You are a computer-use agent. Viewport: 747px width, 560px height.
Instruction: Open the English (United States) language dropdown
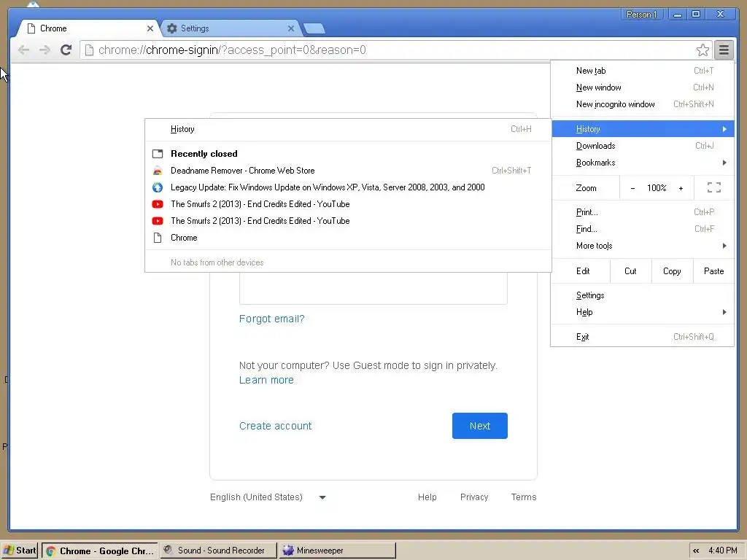pos(268,497)
